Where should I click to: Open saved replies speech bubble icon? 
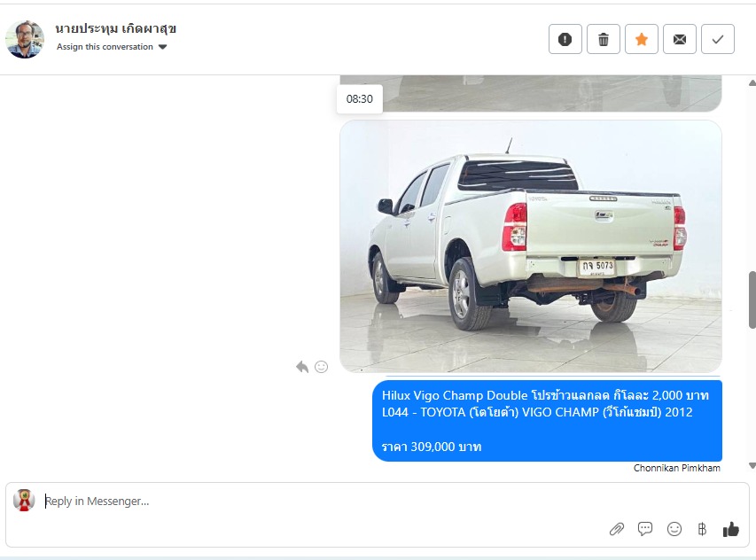click(645, 529)
